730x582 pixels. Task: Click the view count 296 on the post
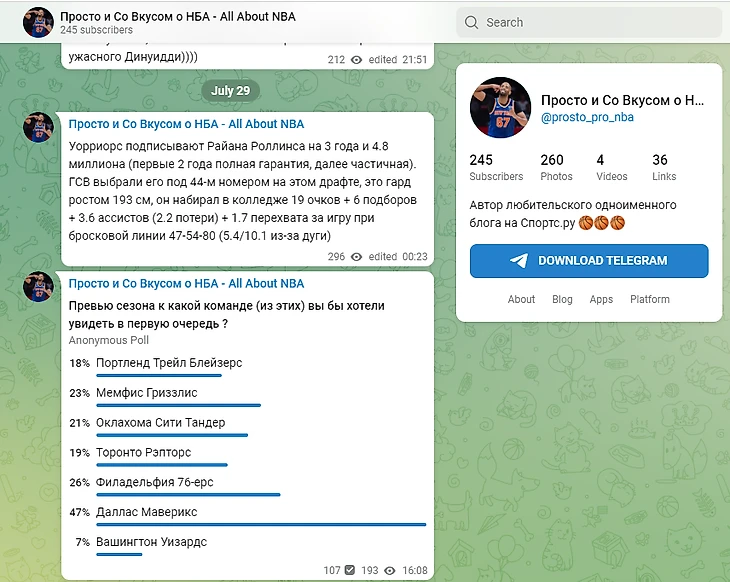click(x=336, y=257)
